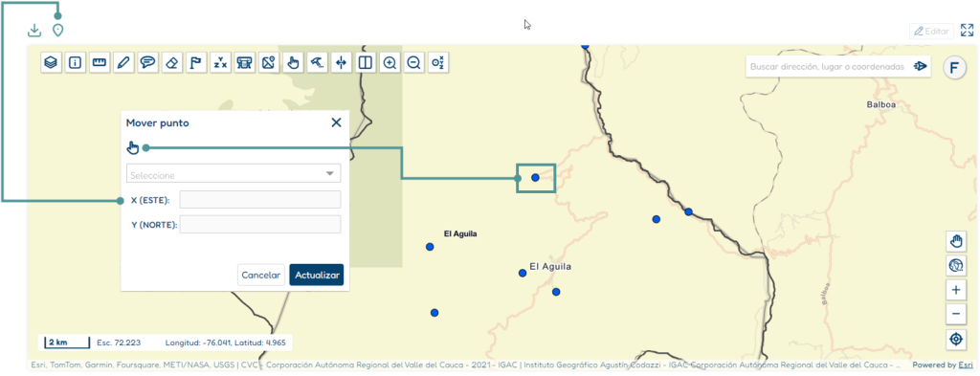The height and width of the screenshot is (376, 980).
Task: Close the Mover punto dialog
Action: point(336,122)
